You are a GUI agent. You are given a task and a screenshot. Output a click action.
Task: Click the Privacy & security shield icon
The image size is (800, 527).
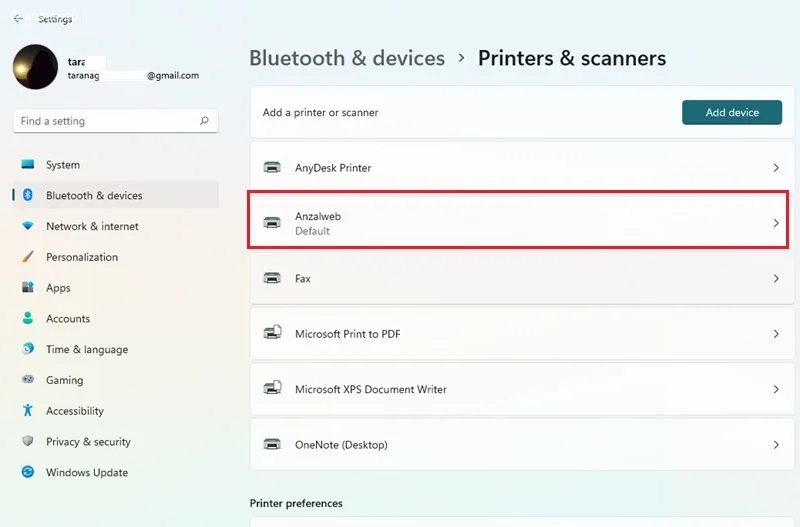tap(28, 441)
